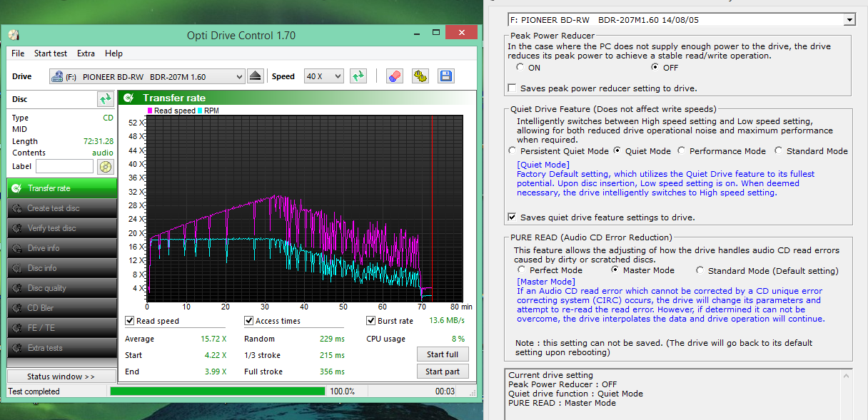Image resolution: width=868 pixels, height=420 pixels.
Task: Open Disc info section
Action: (x=61, y=268)
